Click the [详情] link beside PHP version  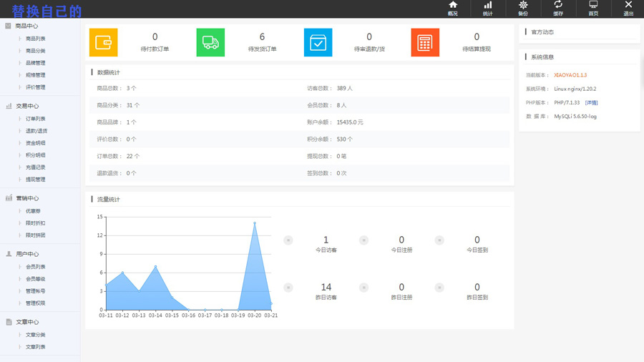[x=590, y=102]
